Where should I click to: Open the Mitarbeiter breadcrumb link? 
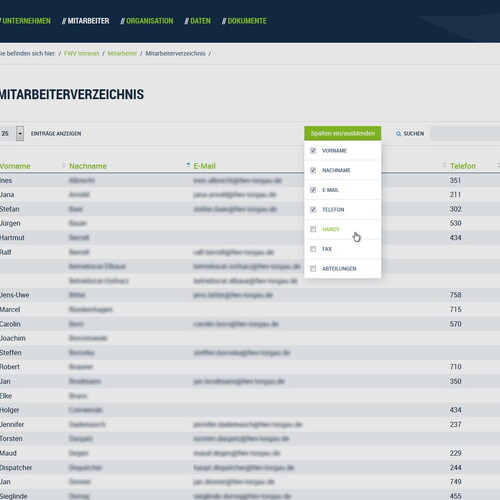122,54
